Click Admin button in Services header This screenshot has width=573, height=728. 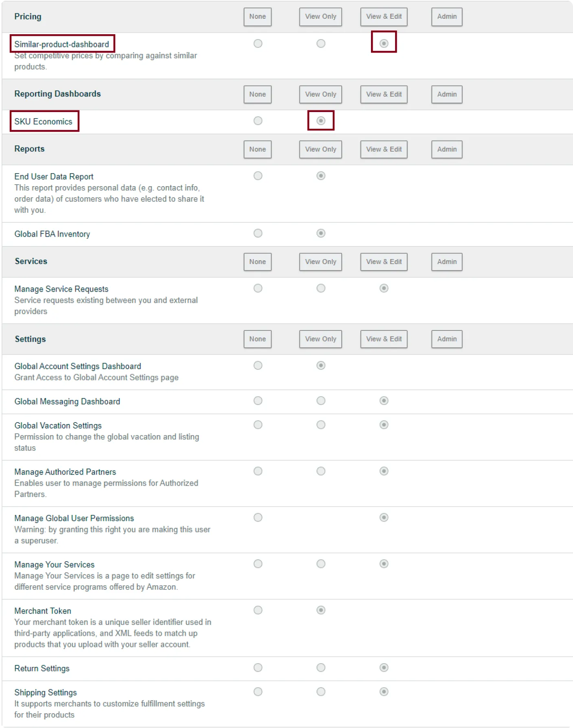(447, 262)
